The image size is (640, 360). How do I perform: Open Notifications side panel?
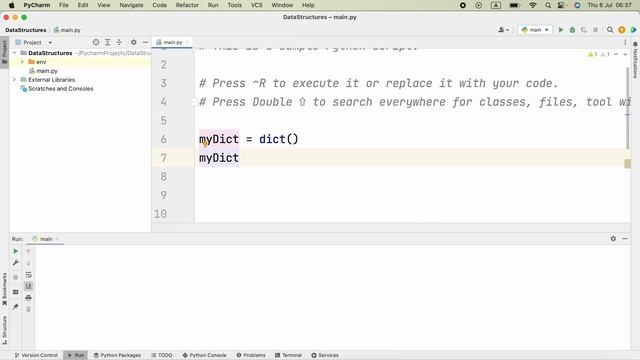click(x=635, y=60)
